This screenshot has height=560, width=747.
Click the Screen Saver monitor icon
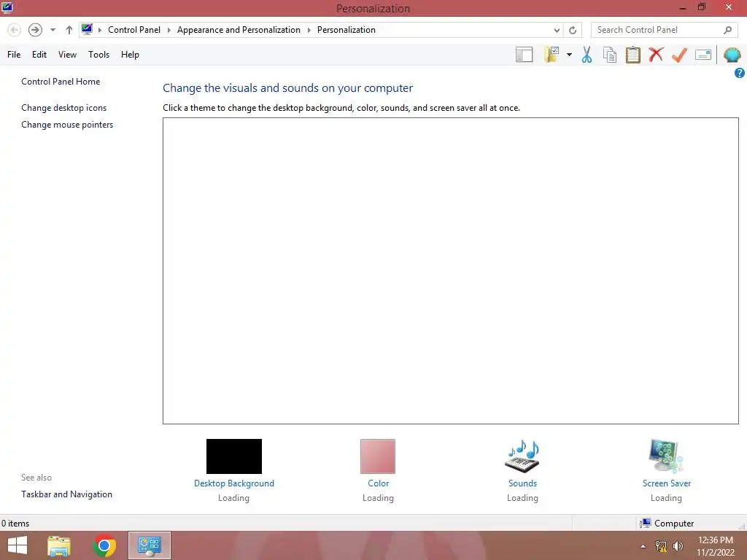coord(665,456)
